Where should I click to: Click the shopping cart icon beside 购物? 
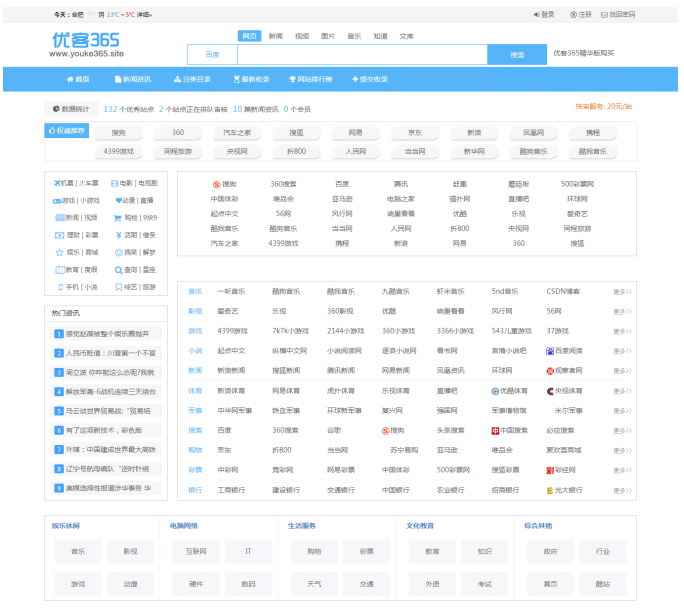coord(116,217)
